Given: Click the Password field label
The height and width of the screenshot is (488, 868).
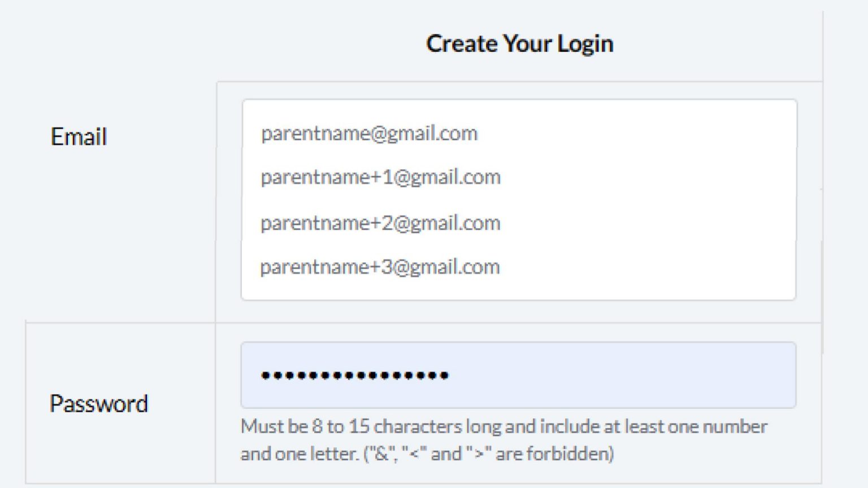Looking at the screenshot, I should pyautogui.click(x=99, y=403).
